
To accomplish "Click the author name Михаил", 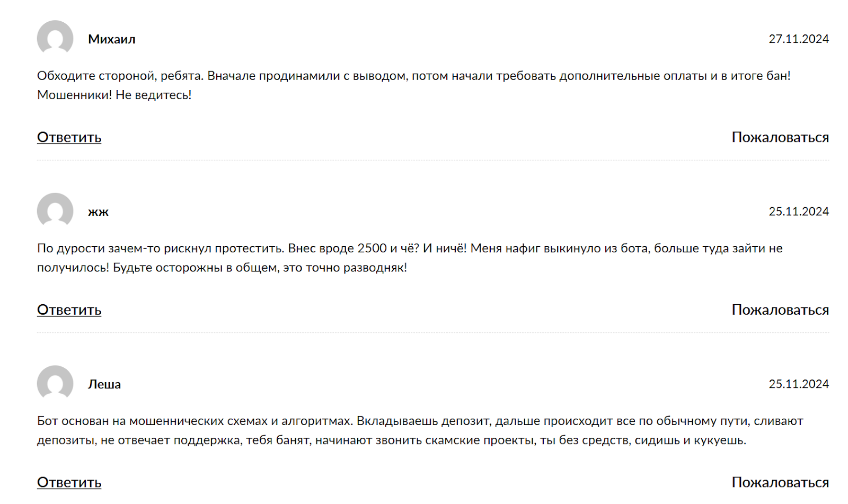I will (x=111, y=39).
